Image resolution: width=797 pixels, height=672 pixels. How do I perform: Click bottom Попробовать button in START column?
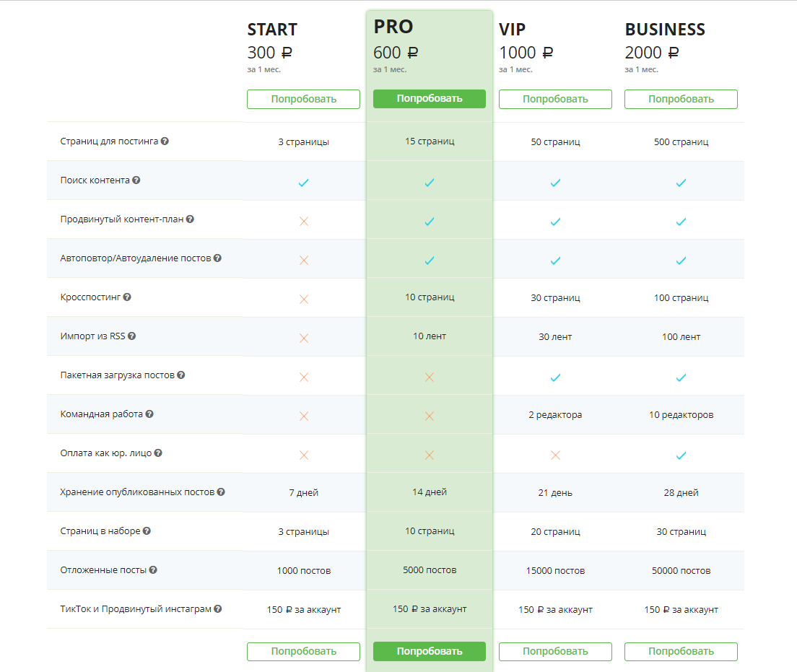[303, 651]
